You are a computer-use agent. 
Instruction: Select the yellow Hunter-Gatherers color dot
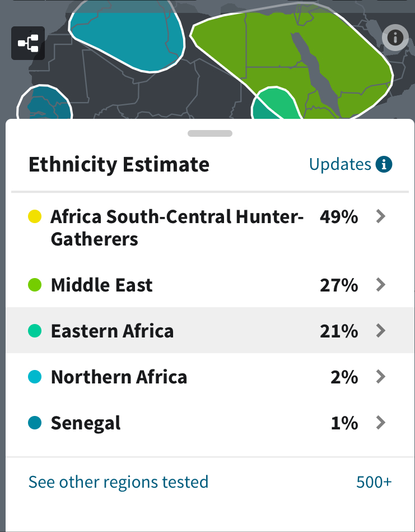coord(35,216)
